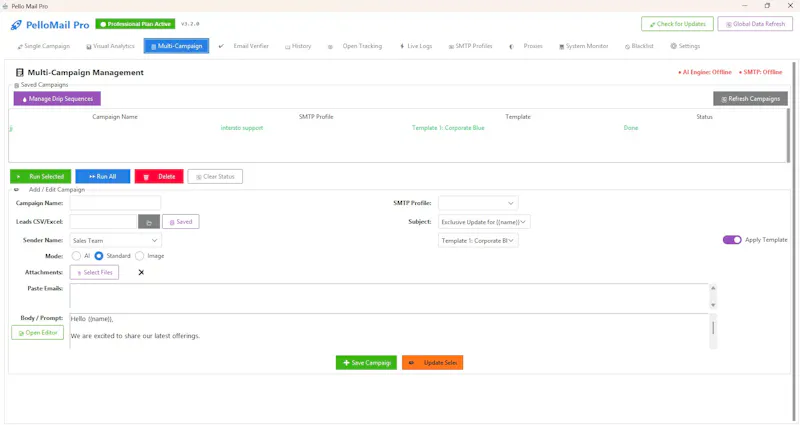Viewport: 800px width, 425px height.
Task: Select the campaign row with interato support
Action: point(398,128)
